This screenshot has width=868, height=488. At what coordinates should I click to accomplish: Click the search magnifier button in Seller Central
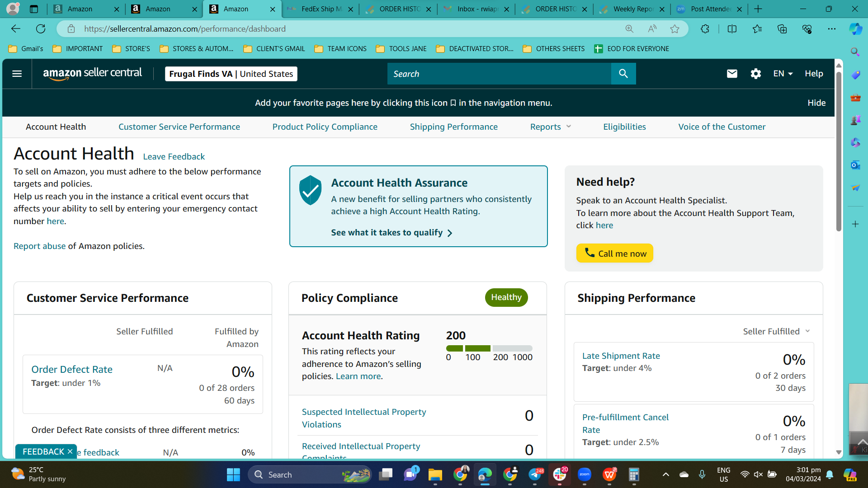point(623,74)
